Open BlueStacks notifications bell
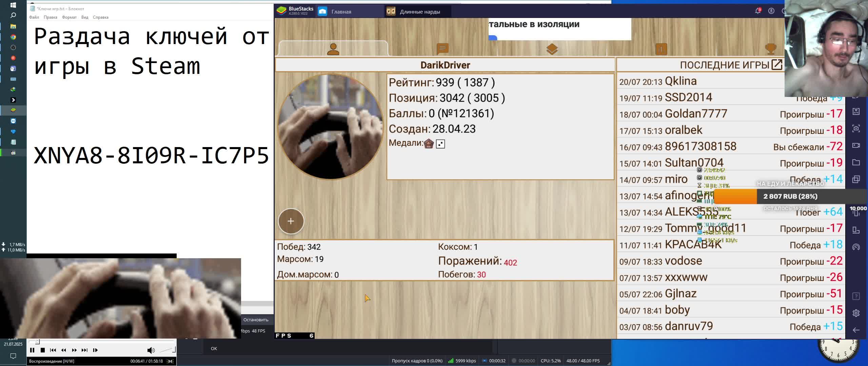This screenshot has width=868, height=366. tap(757, 11)
